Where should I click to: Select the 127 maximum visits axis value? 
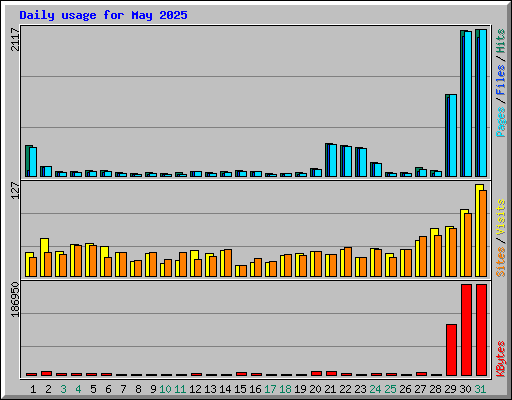tap(15, 190)
